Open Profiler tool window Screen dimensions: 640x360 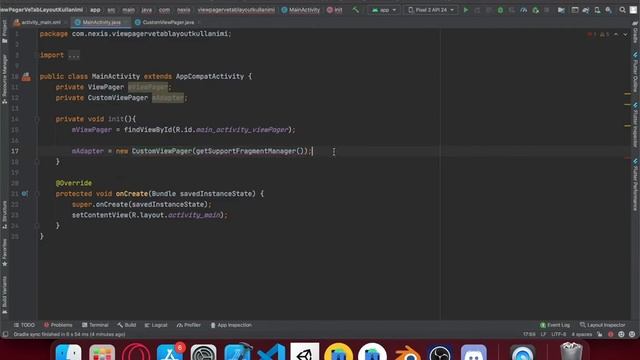[189, 325]
